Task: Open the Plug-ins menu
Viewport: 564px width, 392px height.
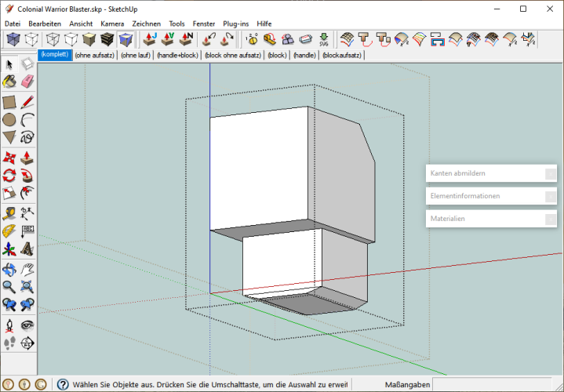Action: [236, 24]
